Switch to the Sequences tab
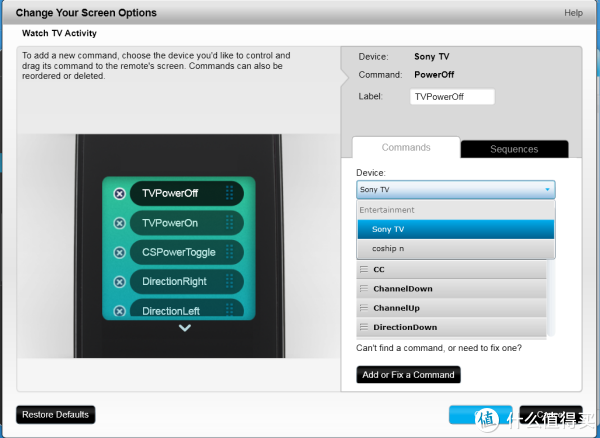The height and width of the screenshot is (438, 600). 514,149
